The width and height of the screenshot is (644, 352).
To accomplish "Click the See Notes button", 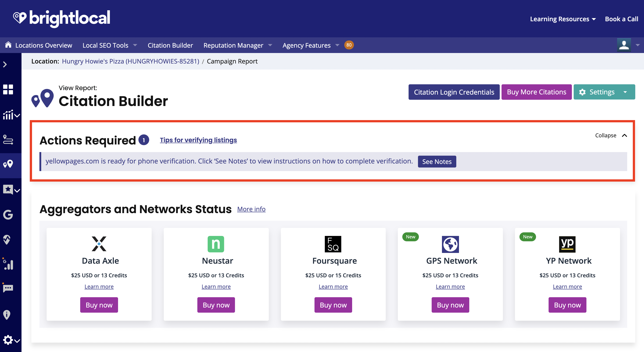I will pos(437,161).
